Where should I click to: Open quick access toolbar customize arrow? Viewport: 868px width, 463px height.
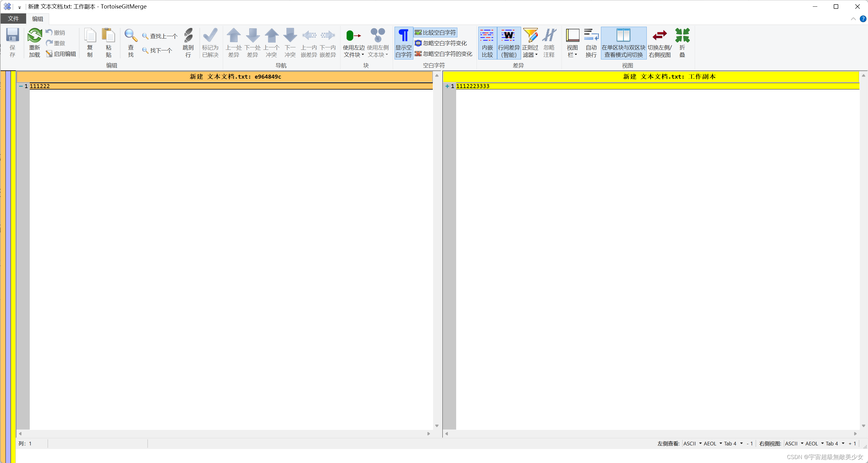click(19, 7)
